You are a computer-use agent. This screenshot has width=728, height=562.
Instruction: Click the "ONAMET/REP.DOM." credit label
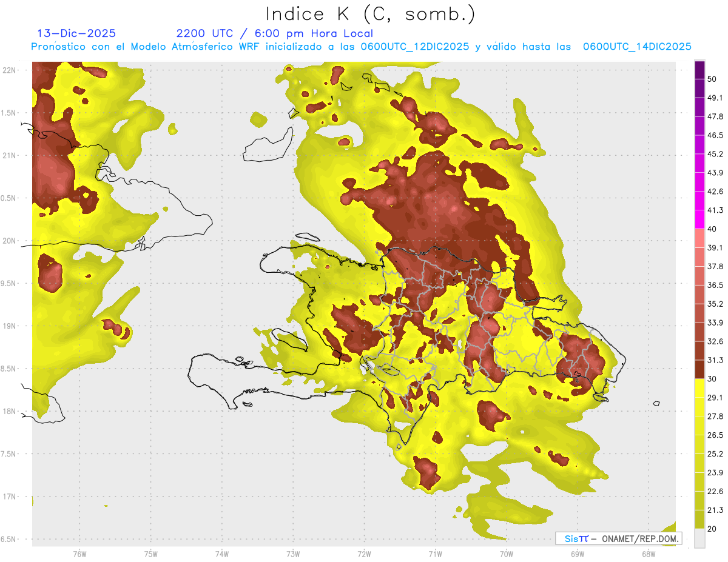[641, 538]
